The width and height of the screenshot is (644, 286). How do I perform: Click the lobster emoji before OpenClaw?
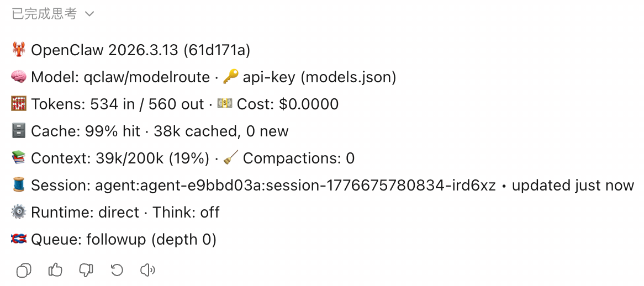click(x=18, y=50)
